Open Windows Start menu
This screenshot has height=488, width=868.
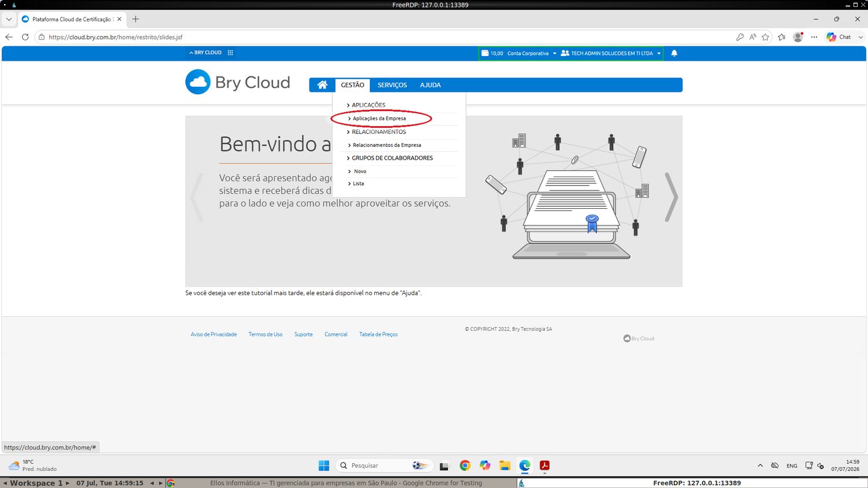[324, 465]
